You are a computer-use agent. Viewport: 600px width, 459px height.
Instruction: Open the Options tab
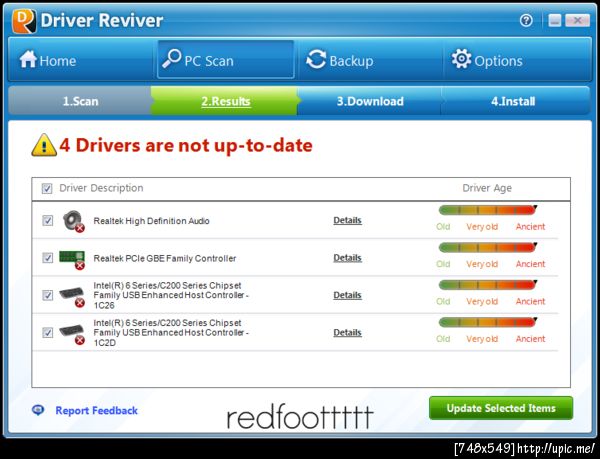pos(517,60)
